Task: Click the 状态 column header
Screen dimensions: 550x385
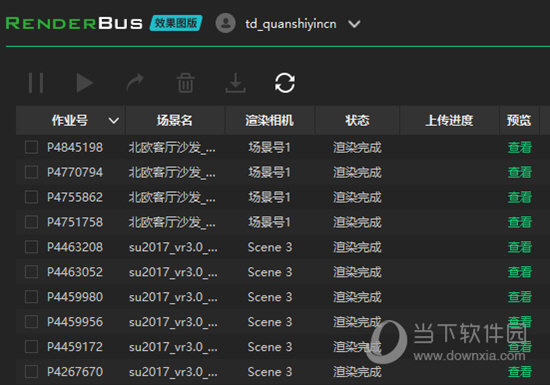Action: (x=357, y=120)
